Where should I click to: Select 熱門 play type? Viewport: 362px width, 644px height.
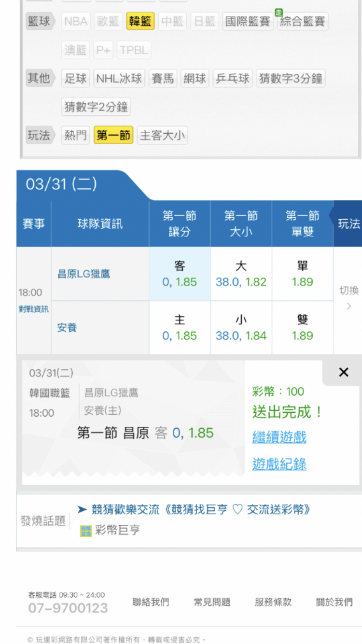[76, 135]
